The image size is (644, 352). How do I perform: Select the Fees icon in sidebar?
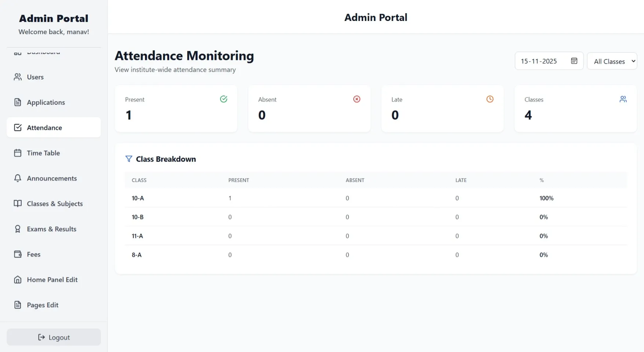18,254
